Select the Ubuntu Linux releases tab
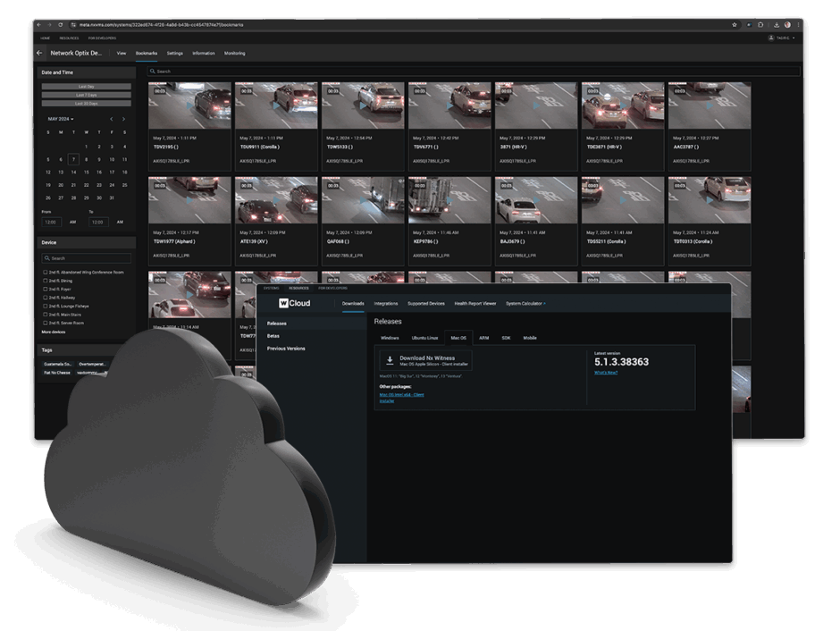The width and height of the screenshot is (840, 631). [x=424, y=339]
